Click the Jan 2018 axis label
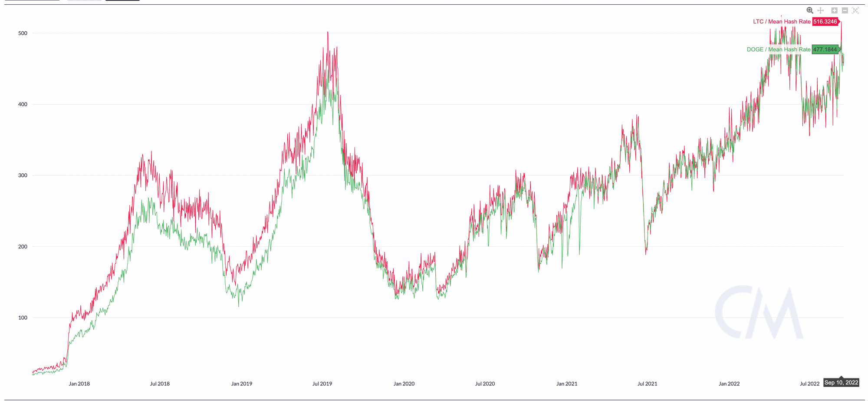Screen dimensions: 868x401 pos(79,384)
